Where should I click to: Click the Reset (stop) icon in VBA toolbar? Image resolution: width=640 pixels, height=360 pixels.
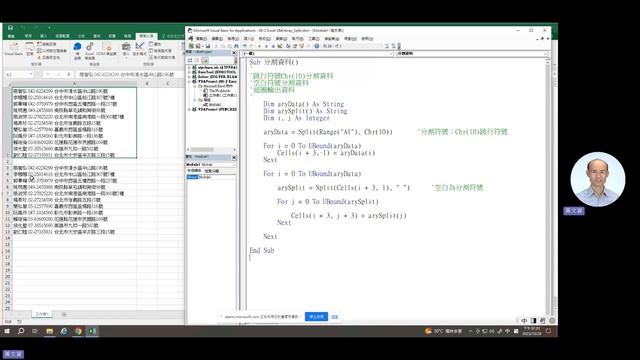coord(273,46)
